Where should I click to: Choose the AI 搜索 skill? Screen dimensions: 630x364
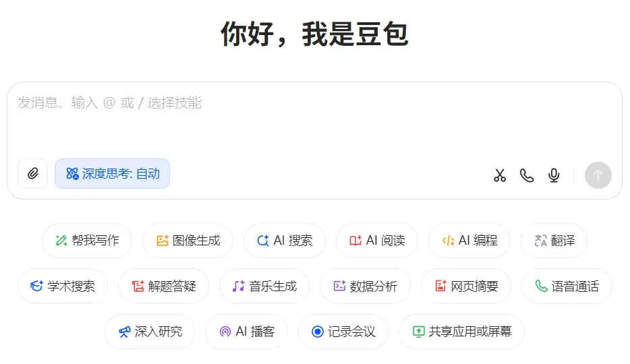coord(284,241)
